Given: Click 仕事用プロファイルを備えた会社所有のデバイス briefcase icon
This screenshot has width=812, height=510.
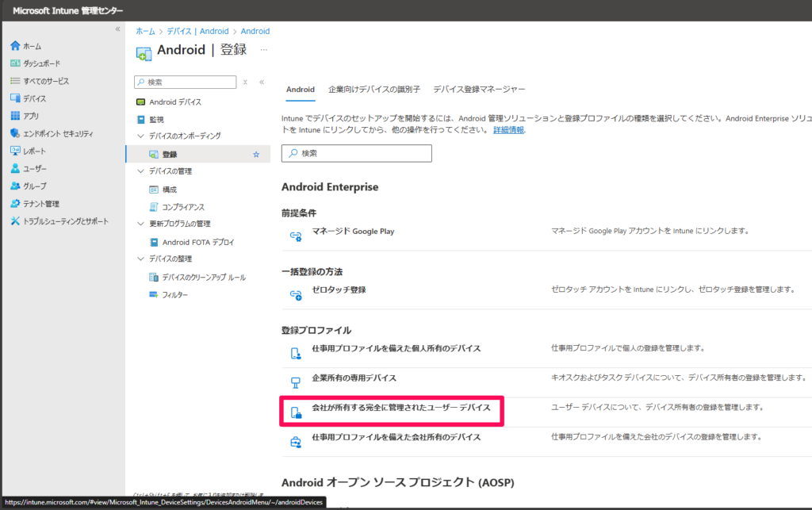Looking at the screenshot, I should (296, 442).
